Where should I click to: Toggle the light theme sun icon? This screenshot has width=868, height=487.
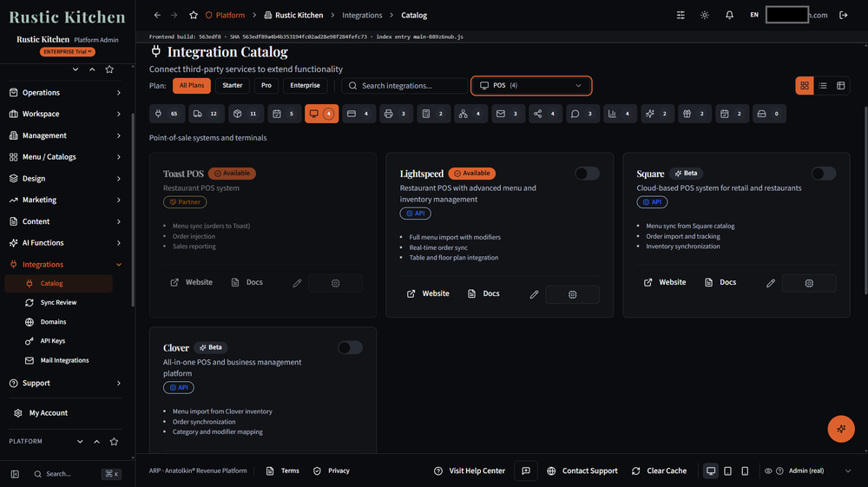coord(705,15)
